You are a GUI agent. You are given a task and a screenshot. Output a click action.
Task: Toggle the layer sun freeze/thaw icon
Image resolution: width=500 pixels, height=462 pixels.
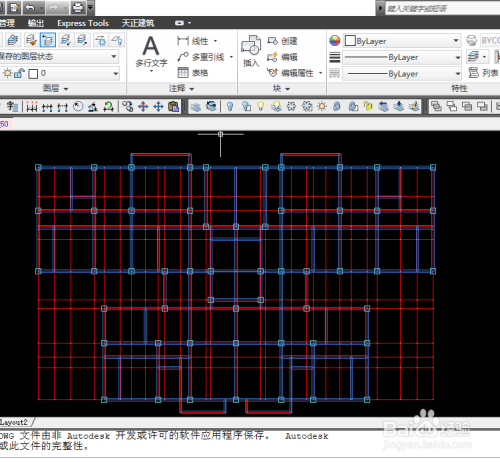point(7,73)
